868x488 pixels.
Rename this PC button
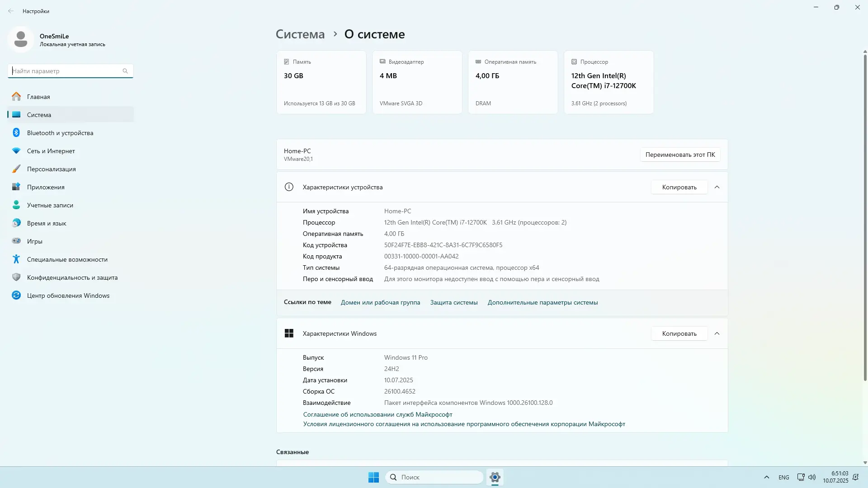[680, 155]
